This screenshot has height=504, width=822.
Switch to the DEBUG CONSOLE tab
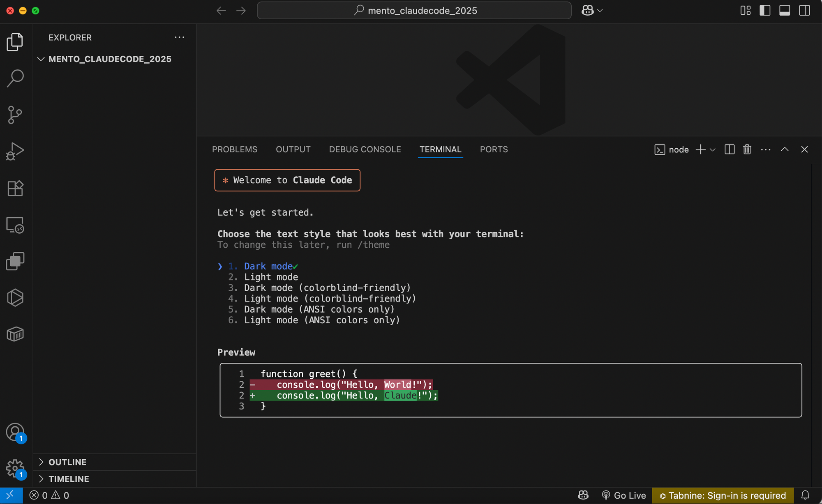(x=365, y=150)
